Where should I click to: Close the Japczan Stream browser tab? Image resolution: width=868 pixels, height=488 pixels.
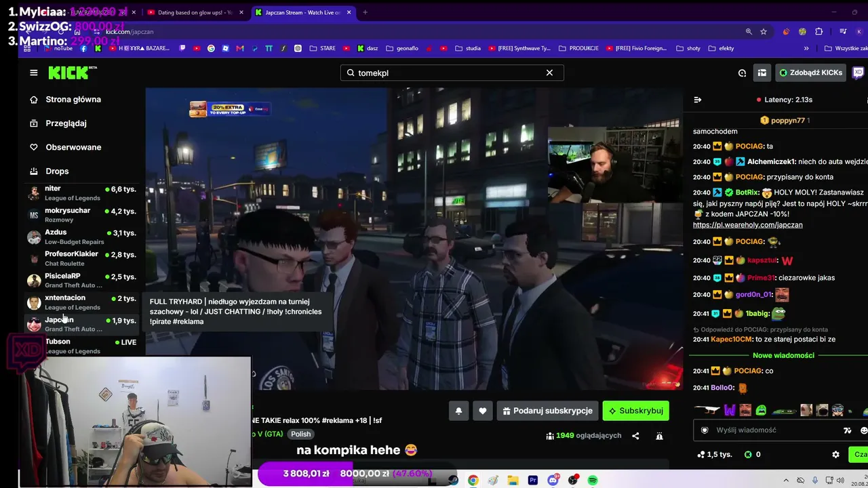click(349, 12)
